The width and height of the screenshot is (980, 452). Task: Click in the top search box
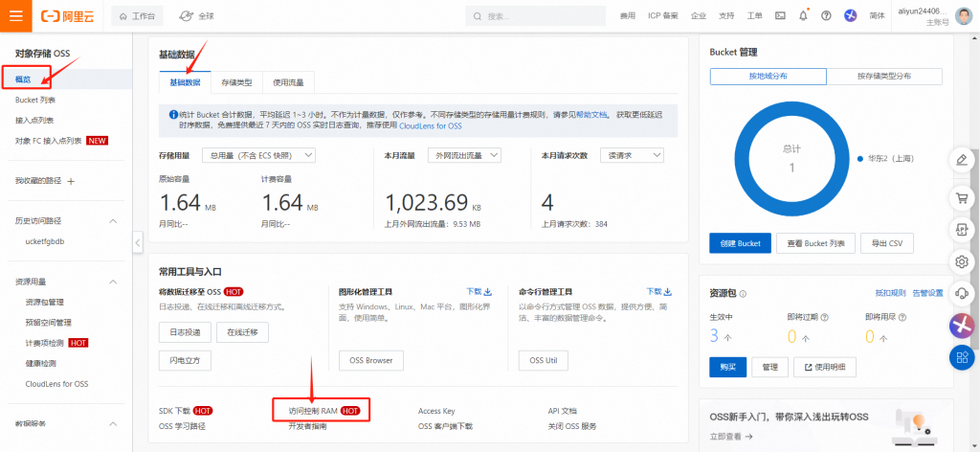pos(536,16)
